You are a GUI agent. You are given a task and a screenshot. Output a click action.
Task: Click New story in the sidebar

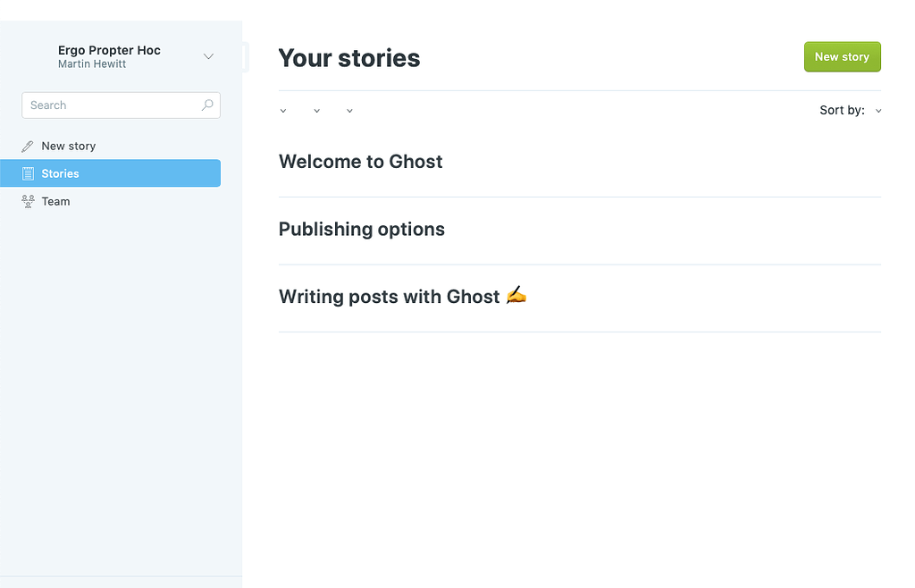click(68, 145)
